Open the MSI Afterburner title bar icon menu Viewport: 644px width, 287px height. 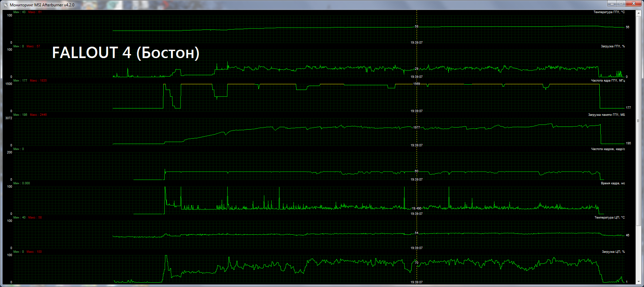pos(5,5)
